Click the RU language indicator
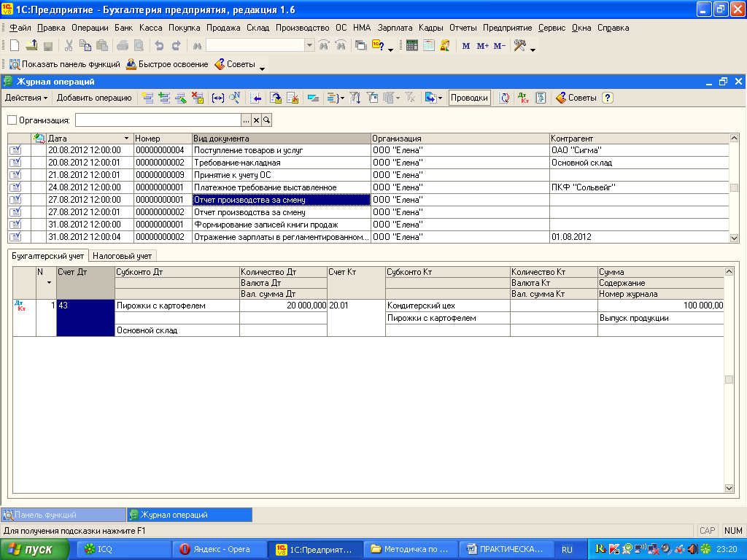747x560 pixels. pos(567,550)
